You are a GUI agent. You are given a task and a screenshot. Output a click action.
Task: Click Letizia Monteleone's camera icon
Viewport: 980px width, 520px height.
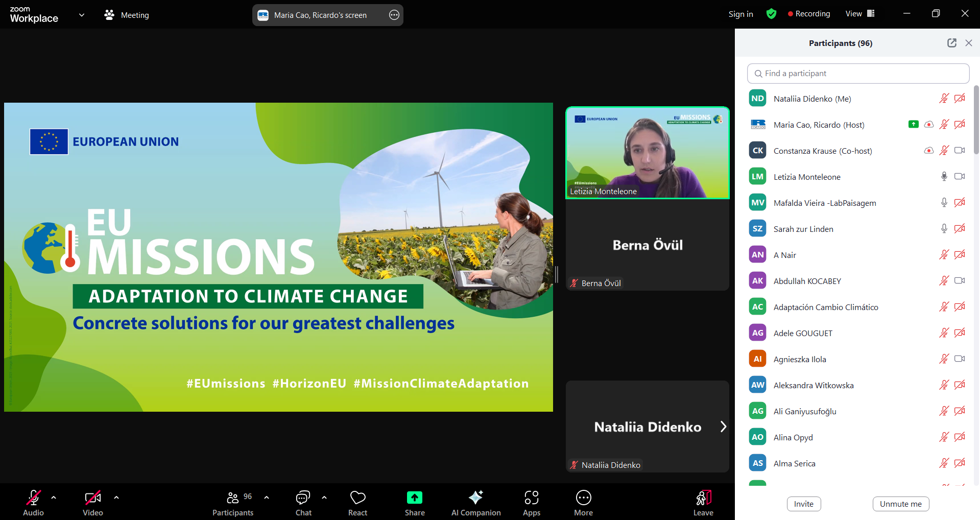(960, 176)
